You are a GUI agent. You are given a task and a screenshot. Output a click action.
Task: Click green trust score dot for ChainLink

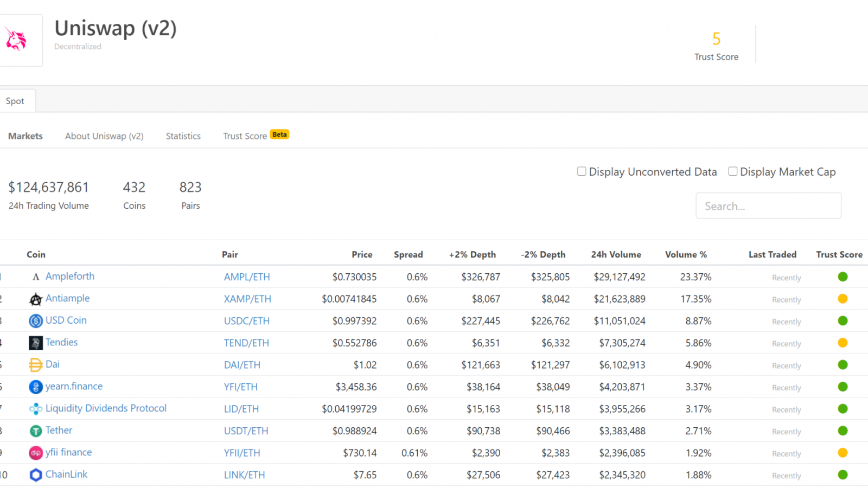pyautogui.click(x=843, y=475)
